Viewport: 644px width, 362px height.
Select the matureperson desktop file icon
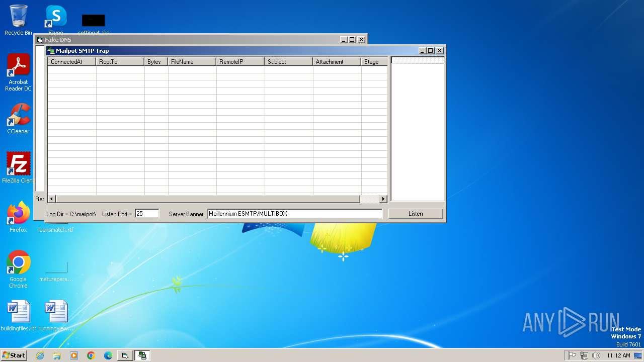[56, 271]
